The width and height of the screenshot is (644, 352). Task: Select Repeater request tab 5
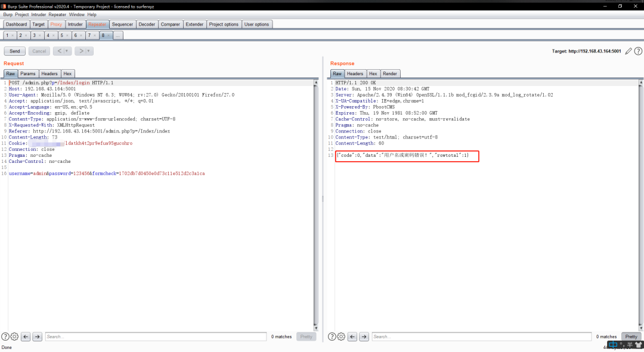(62, 35)
